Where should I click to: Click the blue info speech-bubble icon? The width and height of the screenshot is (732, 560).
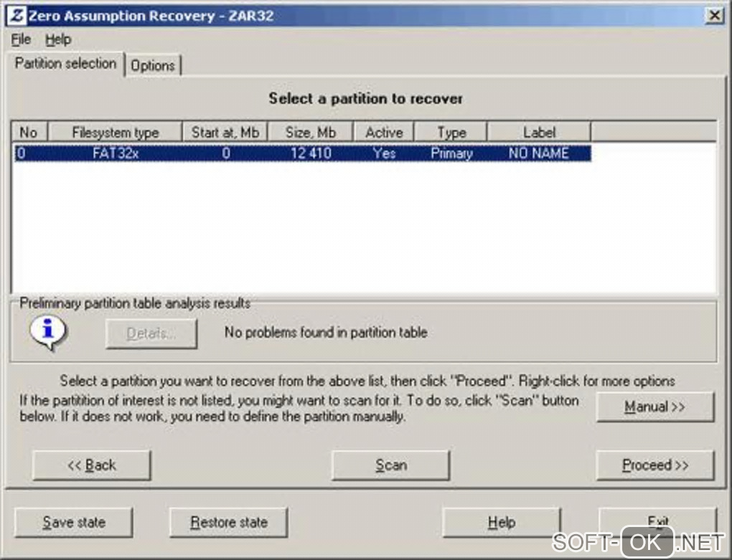(x=49, y=333)
